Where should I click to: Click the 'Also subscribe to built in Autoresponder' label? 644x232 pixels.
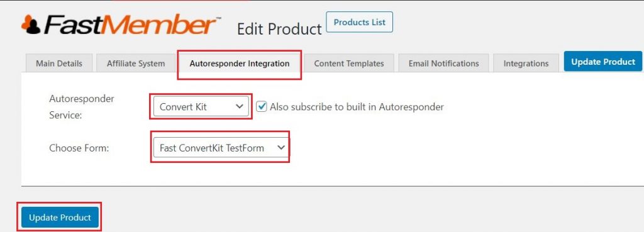(x=357, y=107)
